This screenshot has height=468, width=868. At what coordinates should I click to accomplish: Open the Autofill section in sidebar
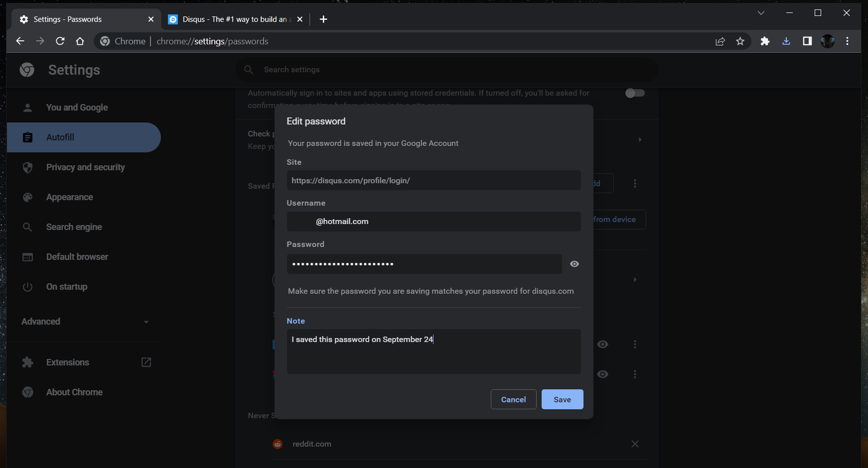pos(60,137)
